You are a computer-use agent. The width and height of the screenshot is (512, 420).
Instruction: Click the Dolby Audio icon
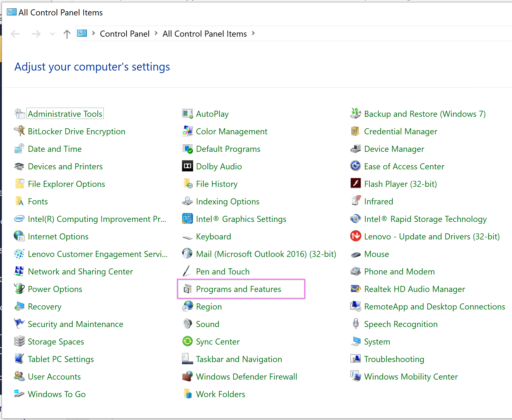click(x=187, y=166)
